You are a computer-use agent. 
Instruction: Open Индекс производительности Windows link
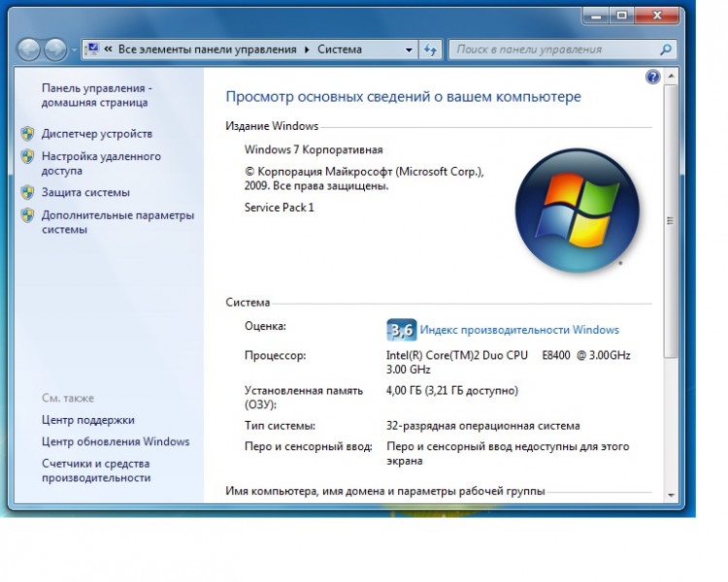[x=519, y=330]
